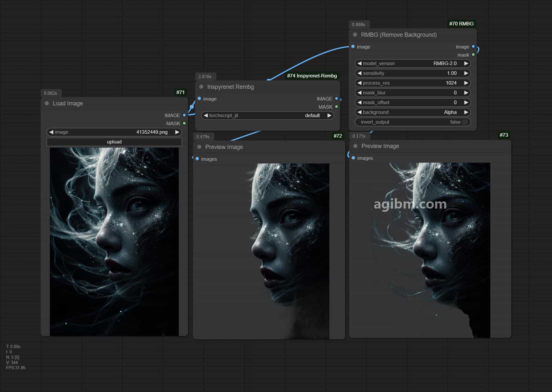
Task: Click RMBG image output port
Action: point(473,47)
